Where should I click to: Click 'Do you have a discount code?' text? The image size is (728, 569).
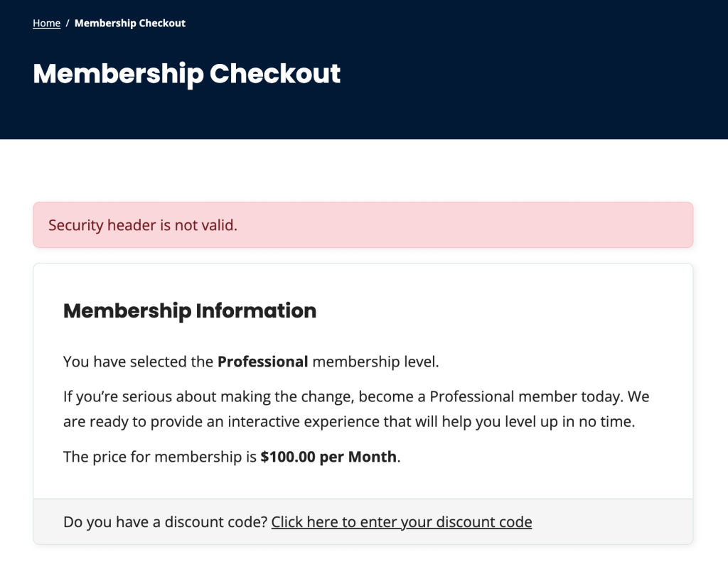[165, 522]
